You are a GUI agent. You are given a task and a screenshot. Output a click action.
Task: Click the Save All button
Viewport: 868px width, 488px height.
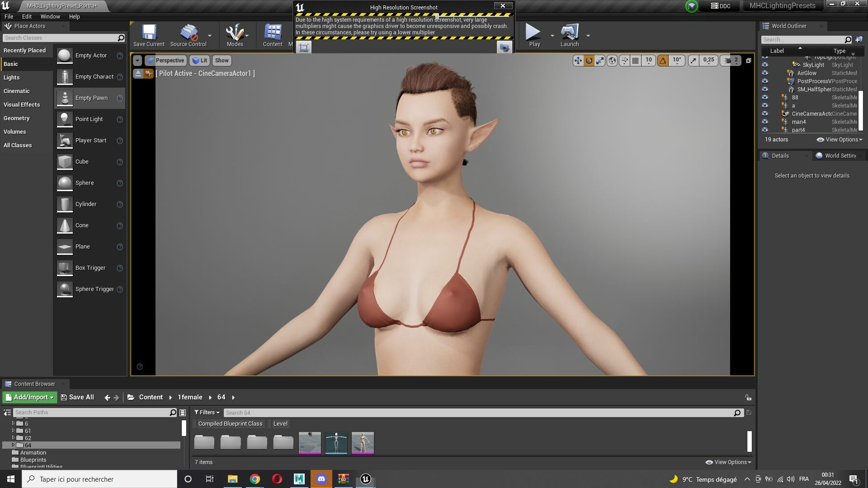coord(77,397)
